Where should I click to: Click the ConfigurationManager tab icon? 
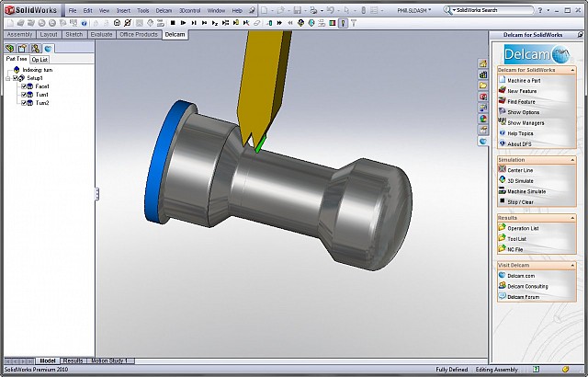[x=35, y=49]
